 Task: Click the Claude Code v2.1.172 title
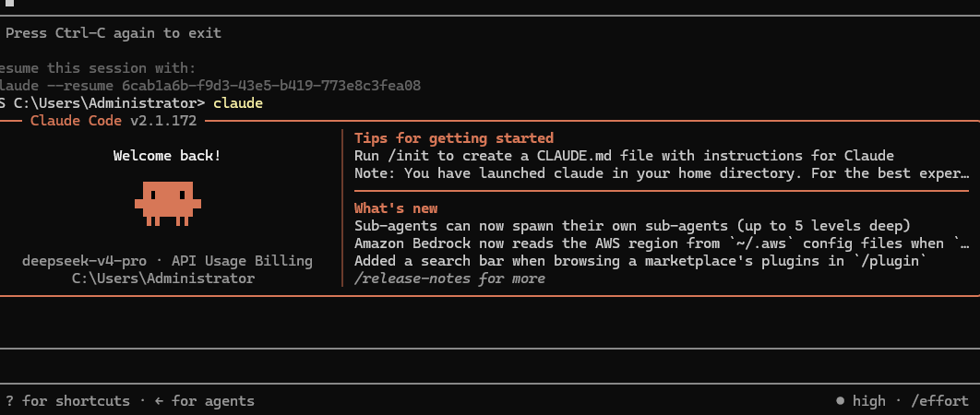(x=114, y=121)
